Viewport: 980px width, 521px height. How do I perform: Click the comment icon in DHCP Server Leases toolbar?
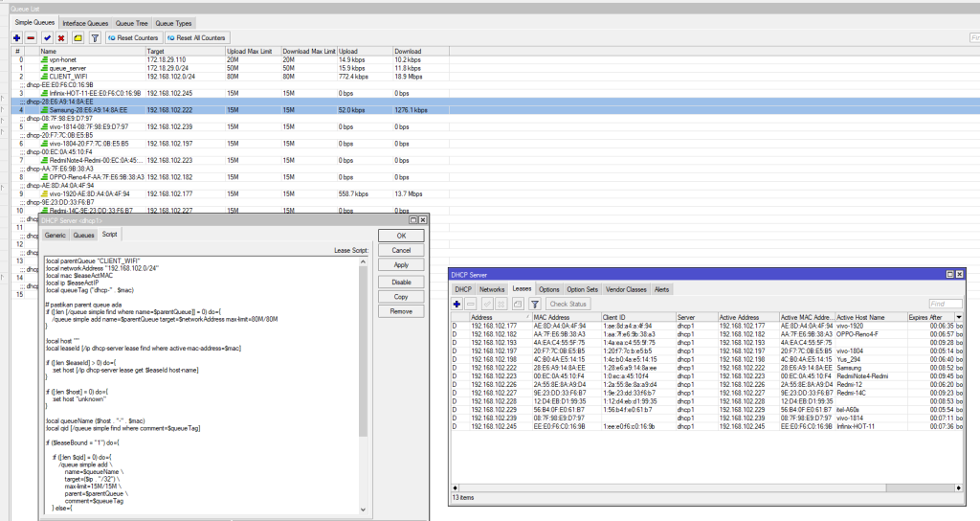[x=518, y=304]
